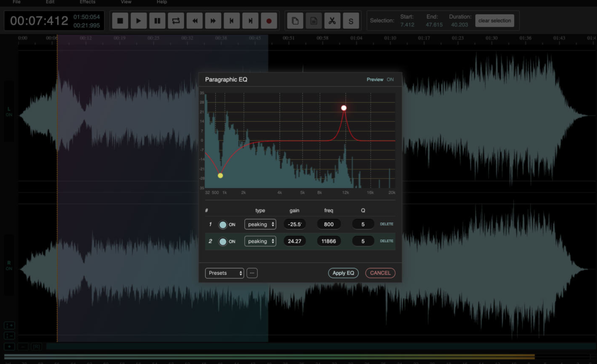
Task: Click the copy document icon
Action: click(x=296, y=21)
